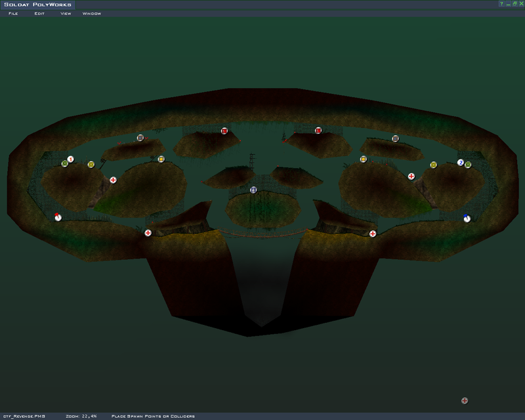The image size is (525, 420).
Task: Select the top-right gray square spawn marker
Action: 395,138
